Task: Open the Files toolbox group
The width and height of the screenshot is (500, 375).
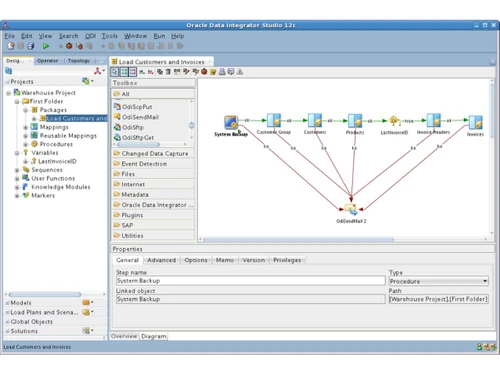Action: 153,174
